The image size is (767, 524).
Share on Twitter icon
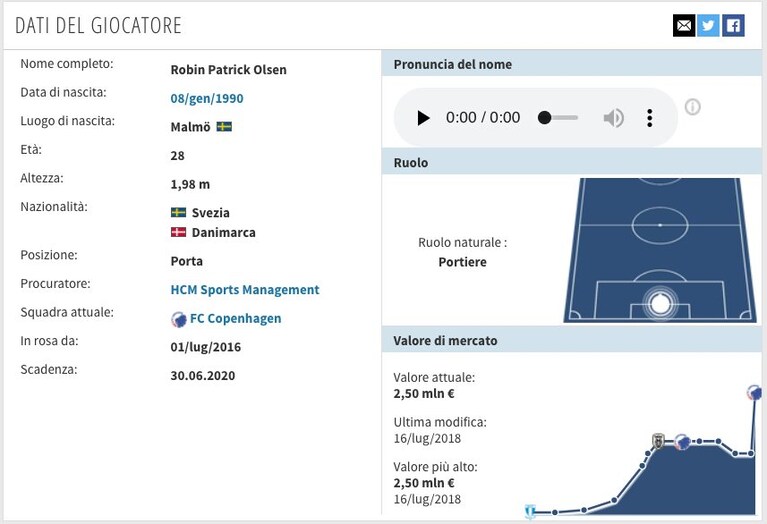pos(708,25)
